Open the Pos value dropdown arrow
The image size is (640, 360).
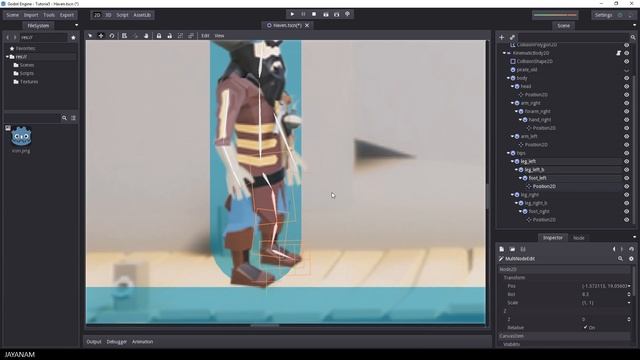[629, 286]
